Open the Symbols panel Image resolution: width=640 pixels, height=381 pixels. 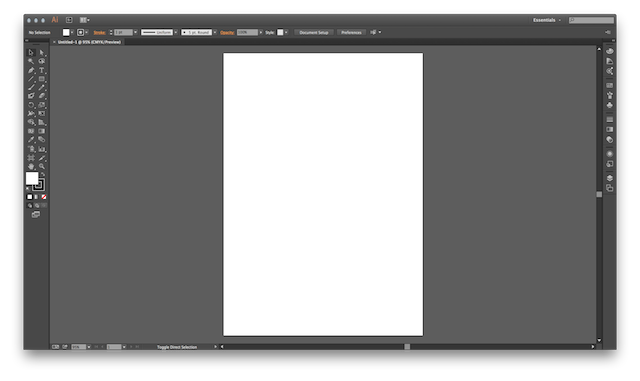[609, 105]
